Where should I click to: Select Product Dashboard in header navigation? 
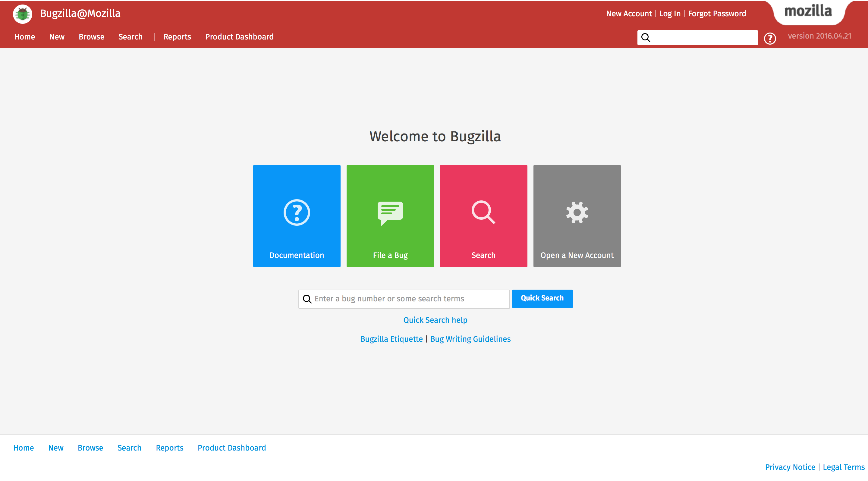tap(239, 37)
